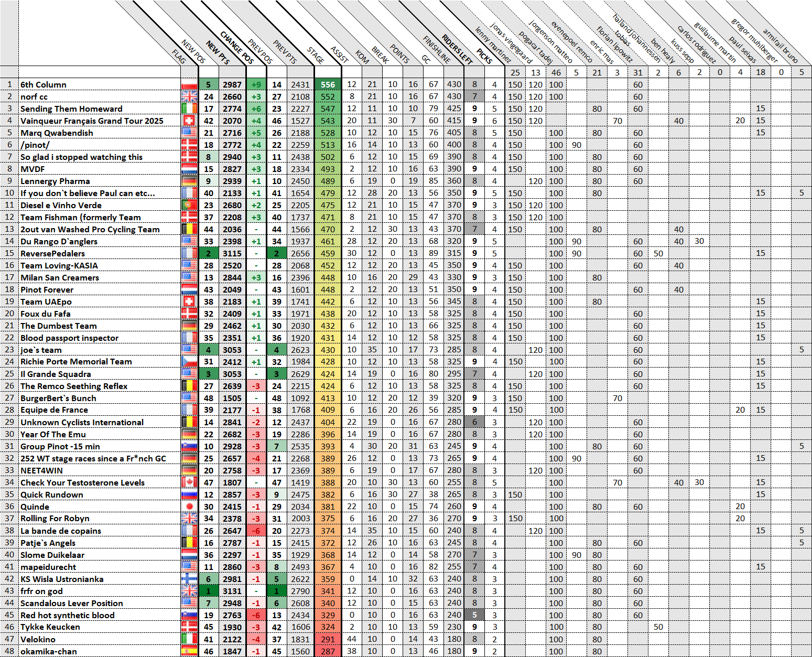Select the team name NEET4WIN
This screenshot has height=657, width=812.
[41, 470]
